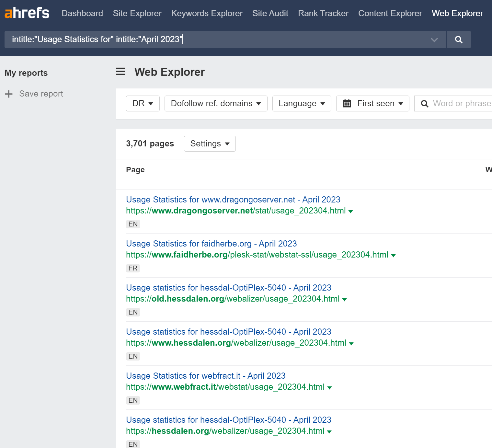492x448 pixels.
Task: Click the ahrefs logo
Action: pos(27,12)
